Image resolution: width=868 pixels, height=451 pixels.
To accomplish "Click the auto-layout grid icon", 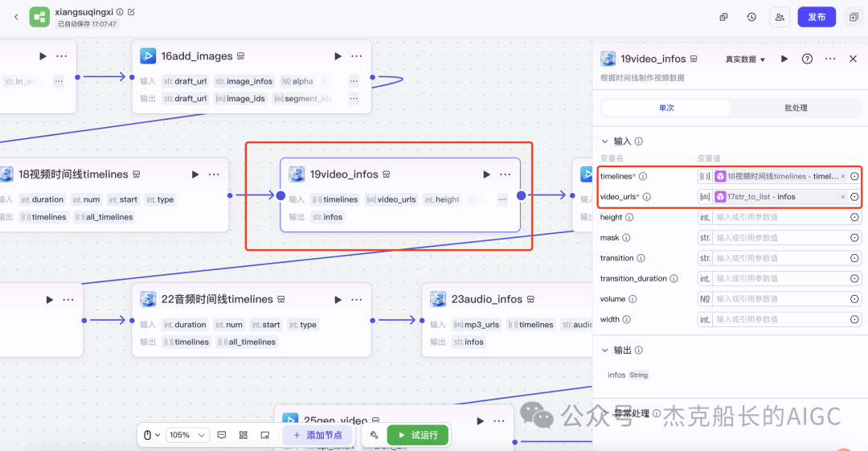I will pyautogui.click(x=243, y=435).
